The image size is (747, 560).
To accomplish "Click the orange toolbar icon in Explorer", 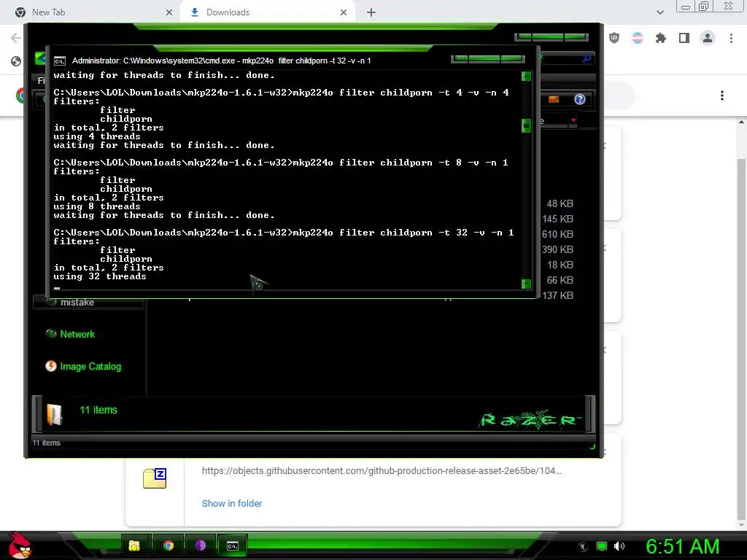I will 554,99.
